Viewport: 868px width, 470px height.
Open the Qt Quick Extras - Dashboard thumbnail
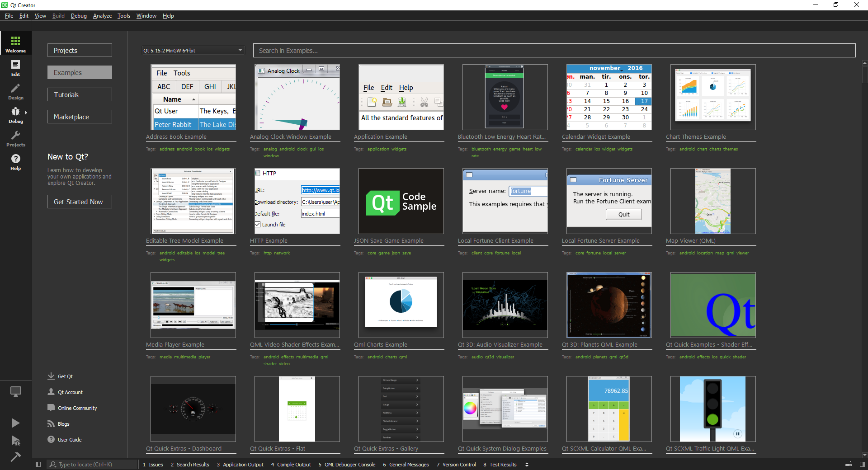[x=193, y=409]
